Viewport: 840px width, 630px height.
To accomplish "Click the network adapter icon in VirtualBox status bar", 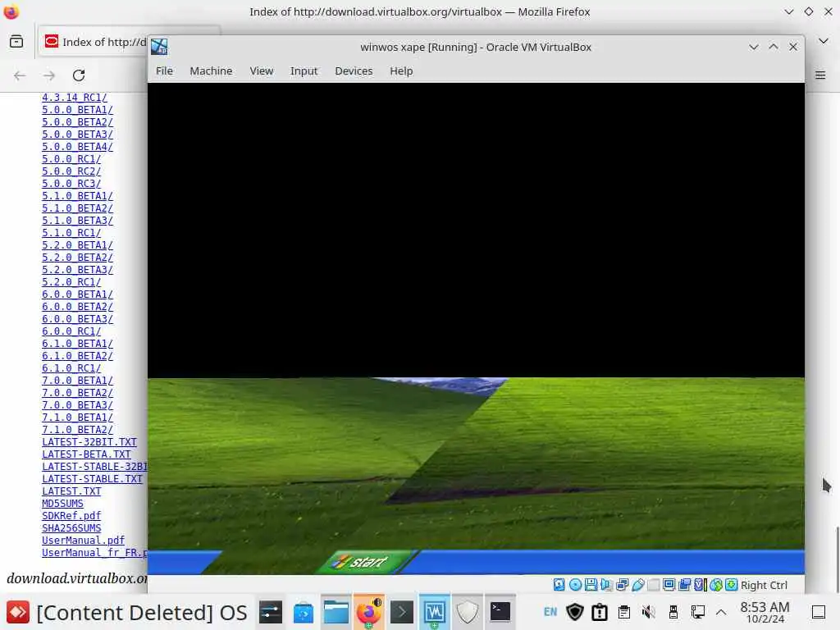I will (622, 585).
